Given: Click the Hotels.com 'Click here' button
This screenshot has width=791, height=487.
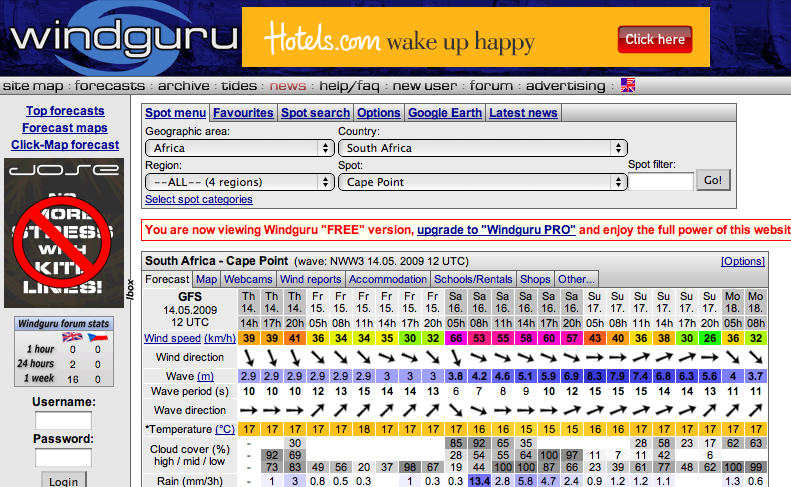Looking at the screenshot, I should point(655,40).
